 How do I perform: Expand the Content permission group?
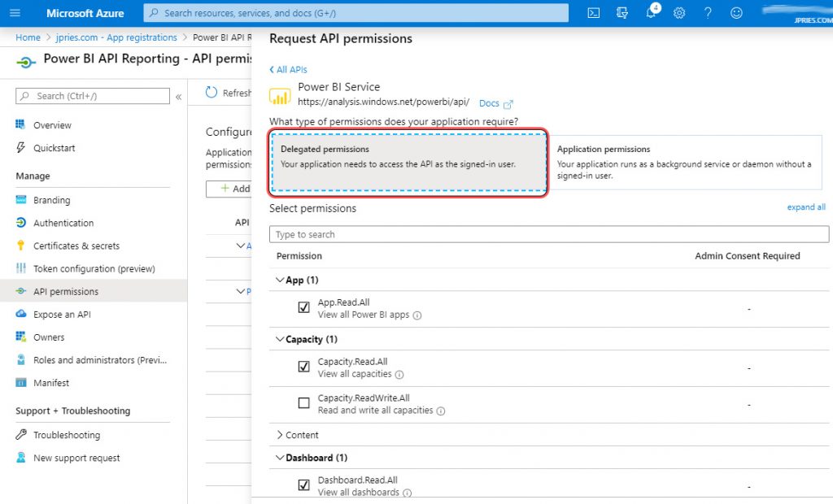coord(297,435)
